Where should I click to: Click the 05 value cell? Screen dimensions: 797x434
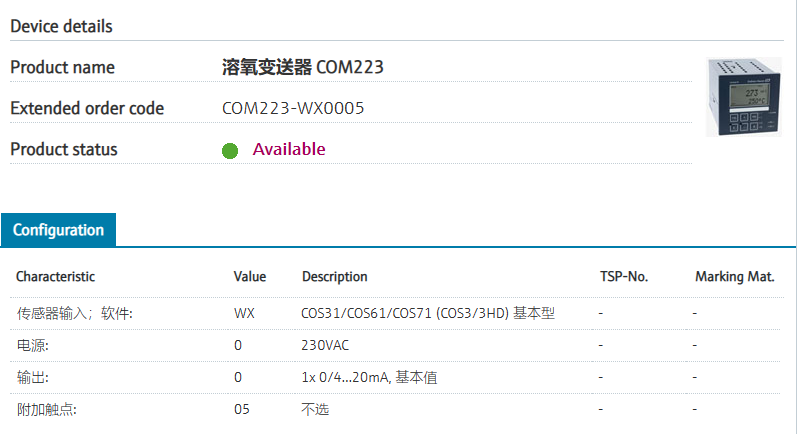[242, 410]
